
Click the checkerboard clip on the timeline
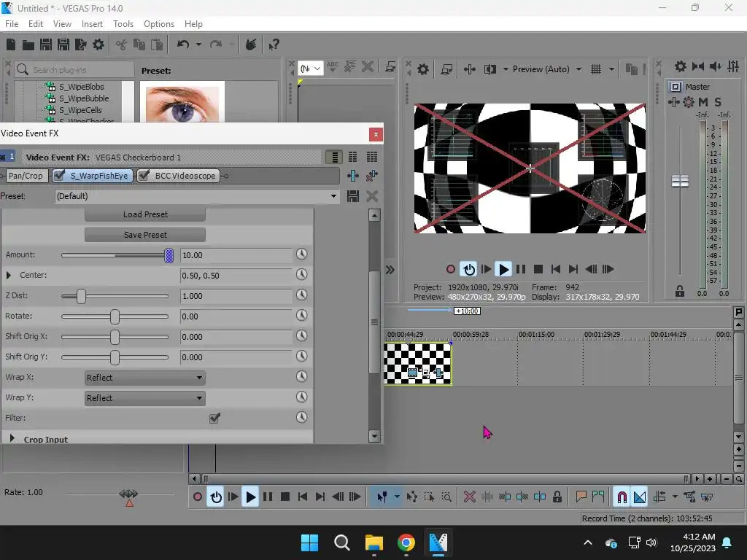[x=418, y=363]
